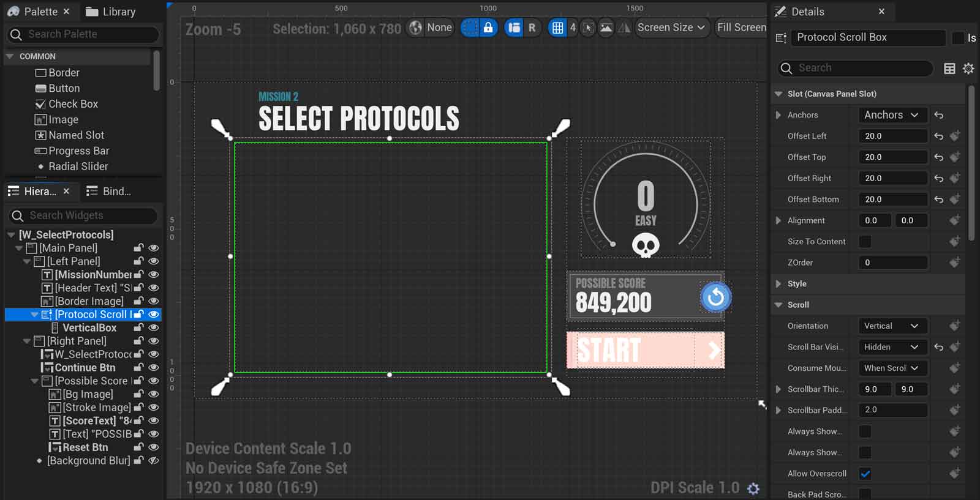Select the ScoreText tree item
Image resolution: width=980 pixels, height=500 pixels.
click(x=91, y=421)
